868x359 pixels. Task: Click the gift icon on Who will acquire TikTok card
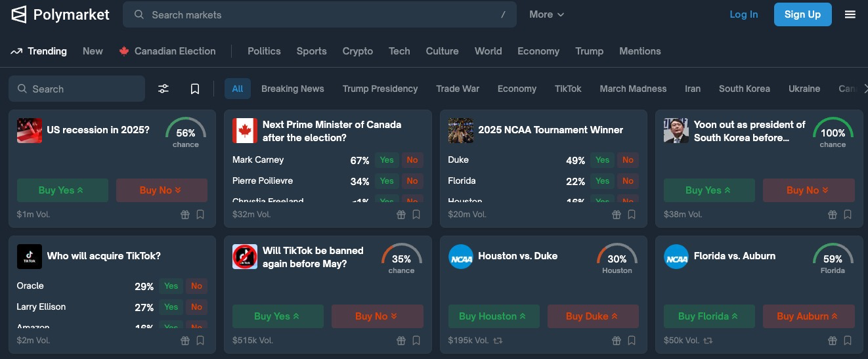[185, 341]
